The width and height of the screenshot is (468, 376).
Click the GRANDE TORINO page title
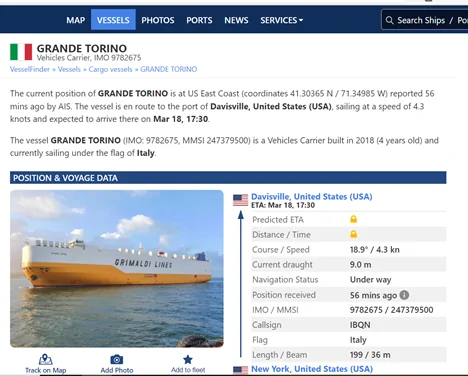click(82, 48)
